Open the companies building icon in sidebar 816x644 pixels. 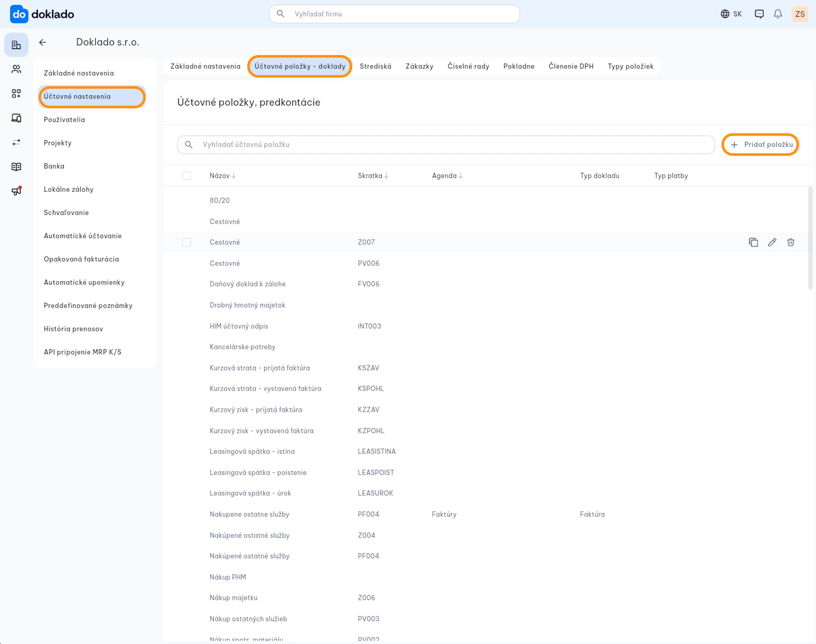16,45
